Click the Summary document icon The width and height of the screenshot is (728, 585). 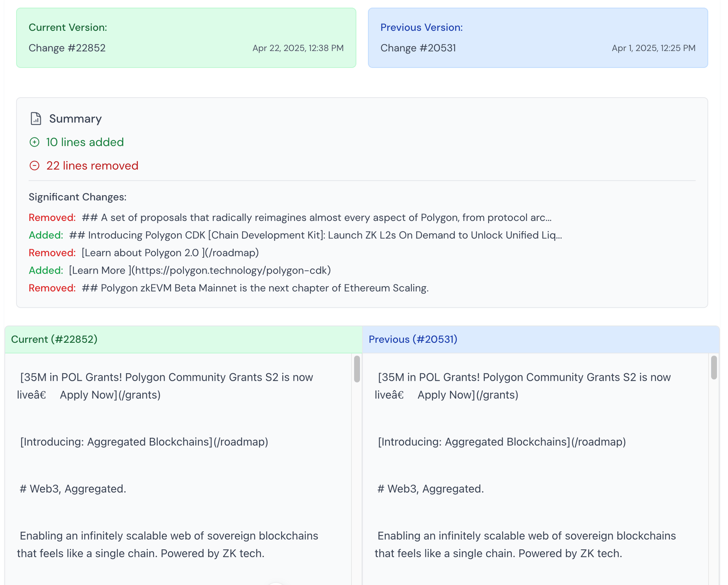coord(36,119)
